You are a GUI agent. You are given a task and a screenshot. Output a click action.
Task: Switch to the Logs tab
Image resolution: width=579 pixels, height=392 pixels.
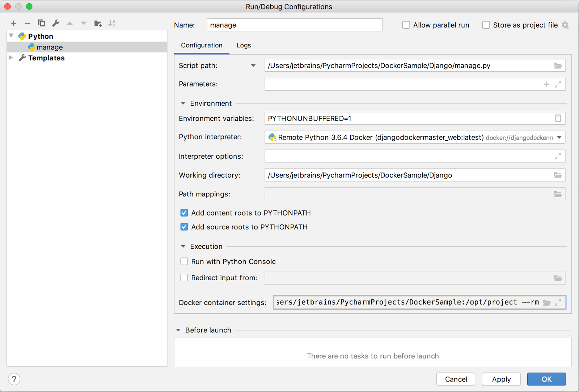[244, 45]
